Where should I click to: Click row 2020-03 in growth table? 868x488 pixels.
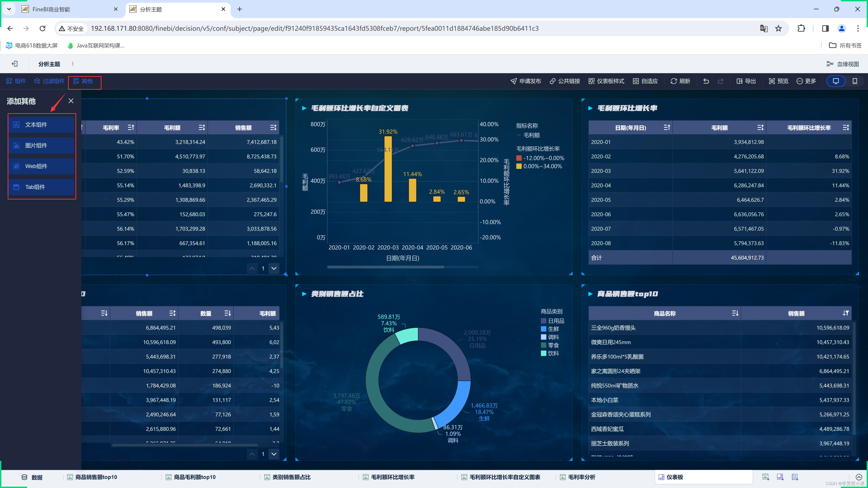(720, 171)
